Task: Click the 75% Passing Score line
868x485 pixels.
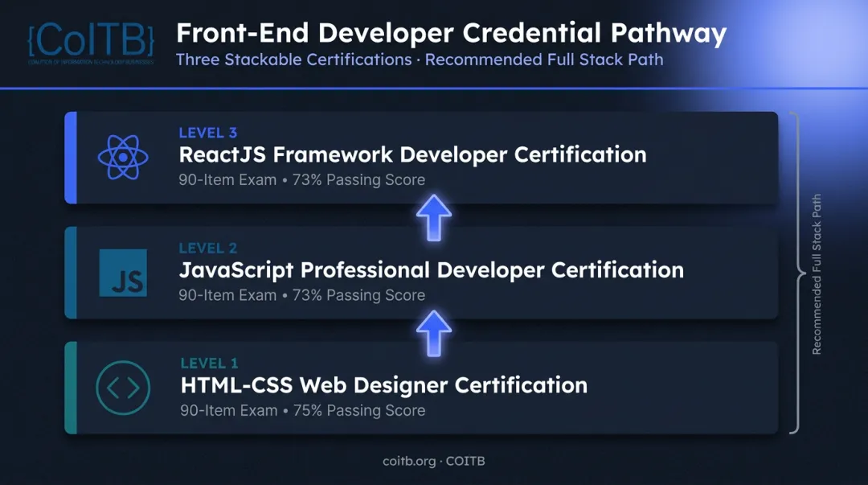Action: [303, 411]
